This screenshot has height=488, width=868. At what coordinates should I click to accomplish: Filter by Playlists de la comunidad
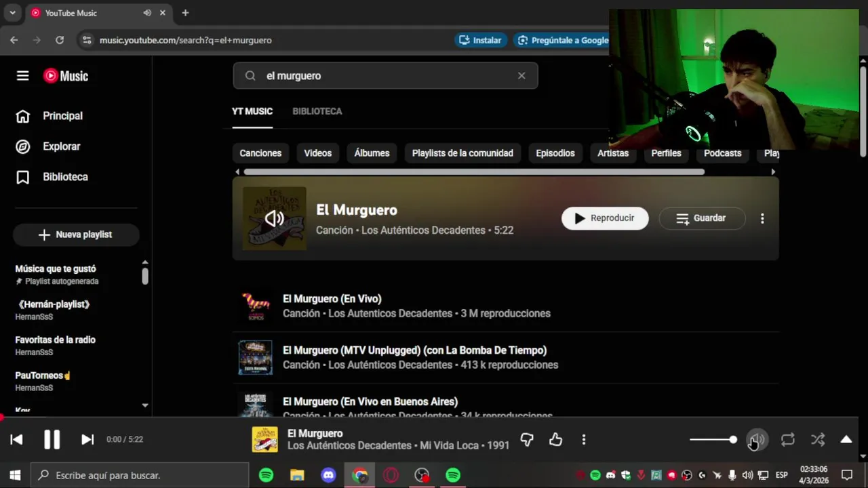[x=462, y=153]
